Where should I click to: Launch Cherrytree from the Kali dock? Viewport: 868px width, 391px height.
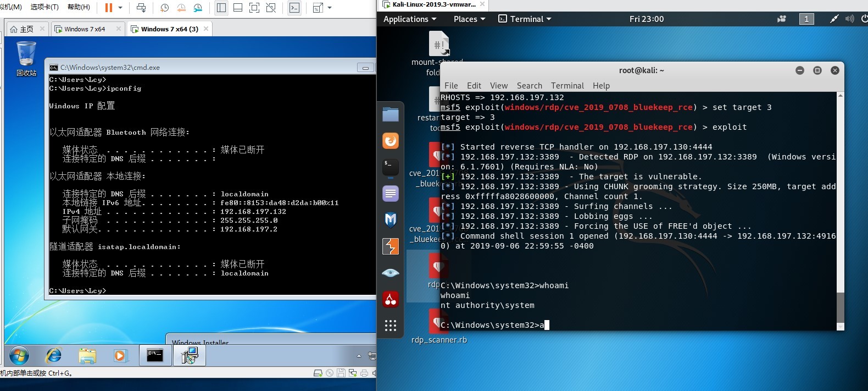(391, 299)
